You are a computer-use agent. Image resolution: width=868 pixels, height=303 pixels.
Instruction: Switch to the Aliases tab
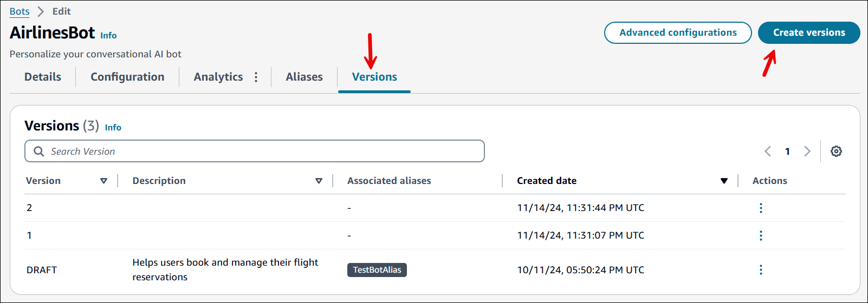click(304, 77)
